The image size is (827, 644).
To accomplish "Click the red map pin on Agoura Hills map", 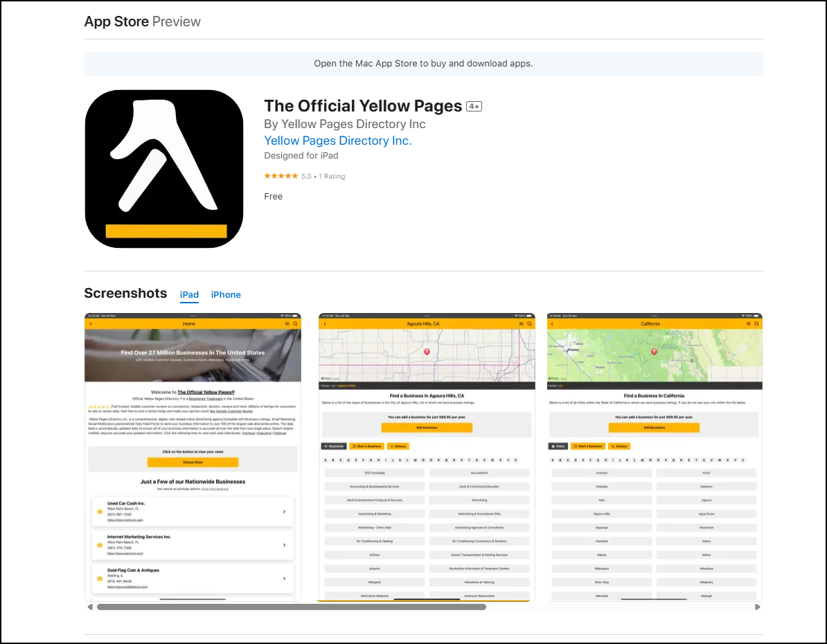I will click(427, 352).
